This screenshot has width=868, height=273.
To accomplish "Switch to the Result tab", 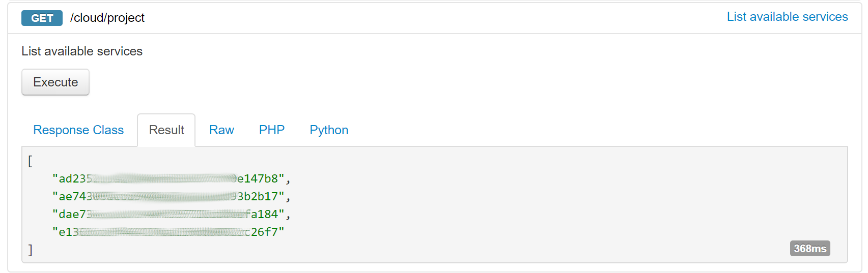I will pyautogui.click(x=166, y=130).
